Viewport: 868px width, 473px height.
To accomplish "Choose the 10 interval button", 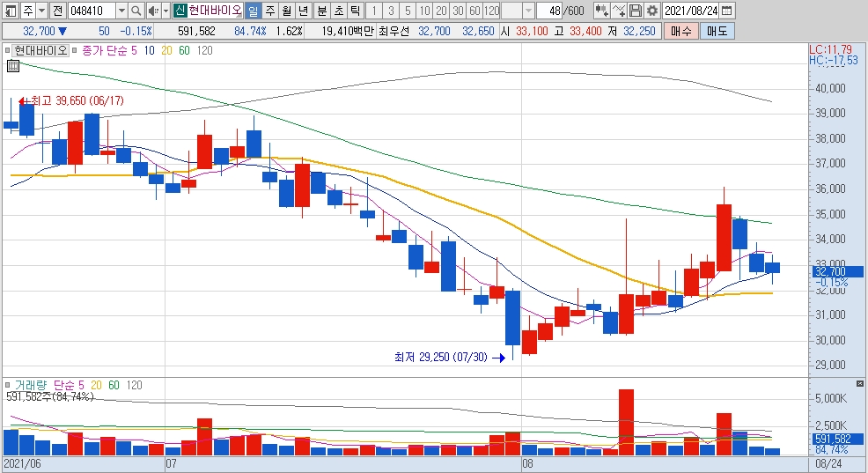I will [424, 11].
